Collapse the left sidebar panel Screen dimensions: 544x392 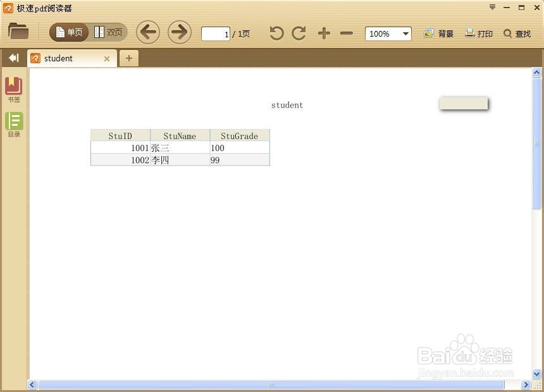(13, 58)
